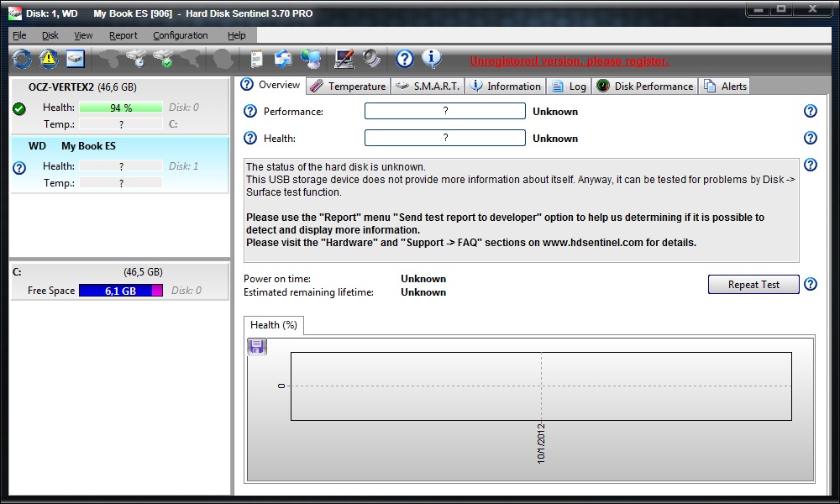Open the Disk menu
Screen dimensions: 840x504
click(50, 35)
